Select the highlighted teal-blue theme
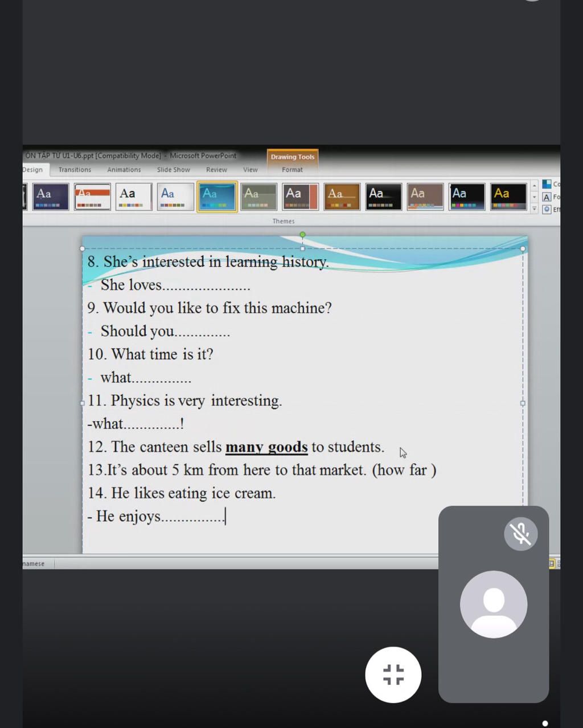Image resolution: width=583 pixels, height=728 pixels. click(217, 197)
